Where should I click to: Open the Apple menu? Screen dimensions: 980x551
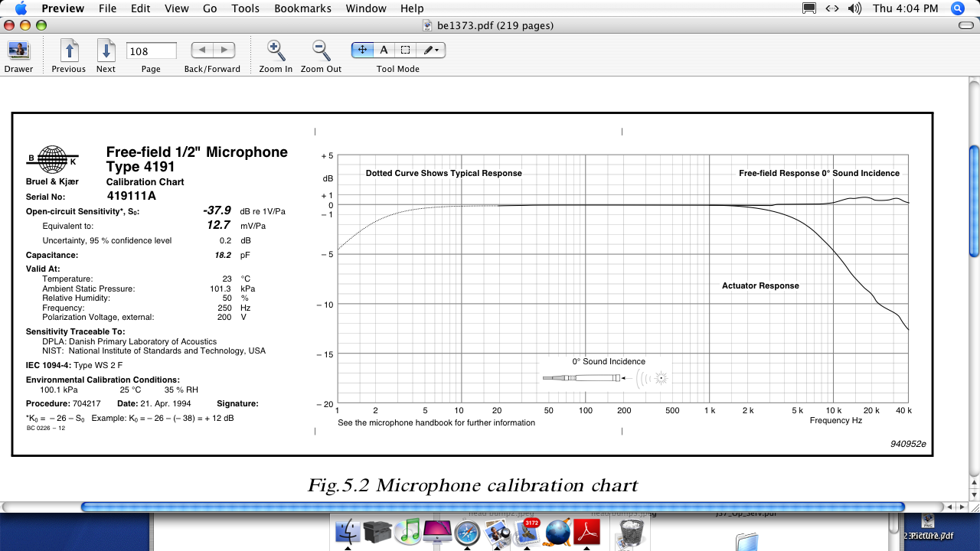point(21,8)
